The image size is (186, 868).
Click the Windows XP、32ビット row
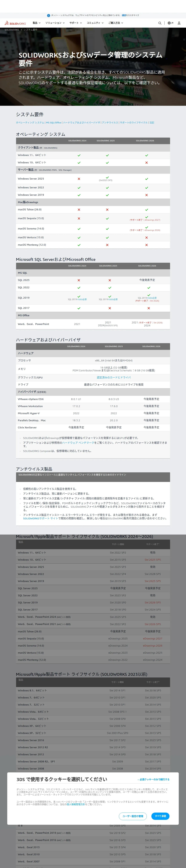click(x=93, y=733)
